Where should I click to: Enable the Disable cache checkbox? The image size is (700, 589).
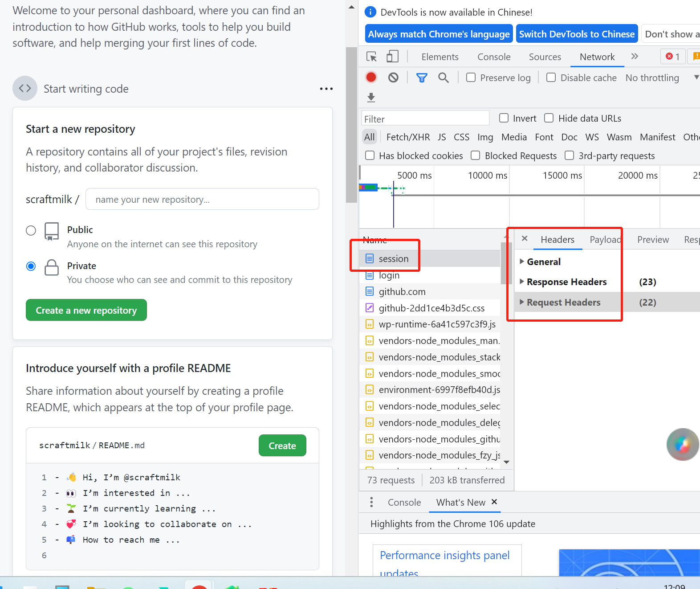point(551,78)
